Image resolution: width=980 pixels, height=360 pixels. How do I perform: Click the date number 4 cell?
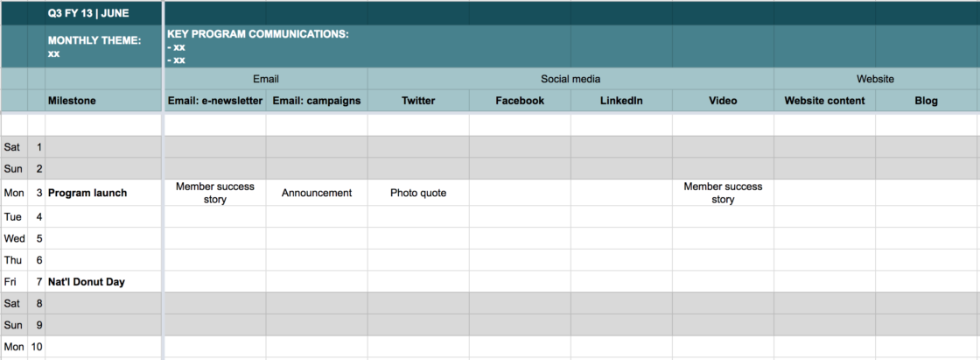(x=37, y=216)
